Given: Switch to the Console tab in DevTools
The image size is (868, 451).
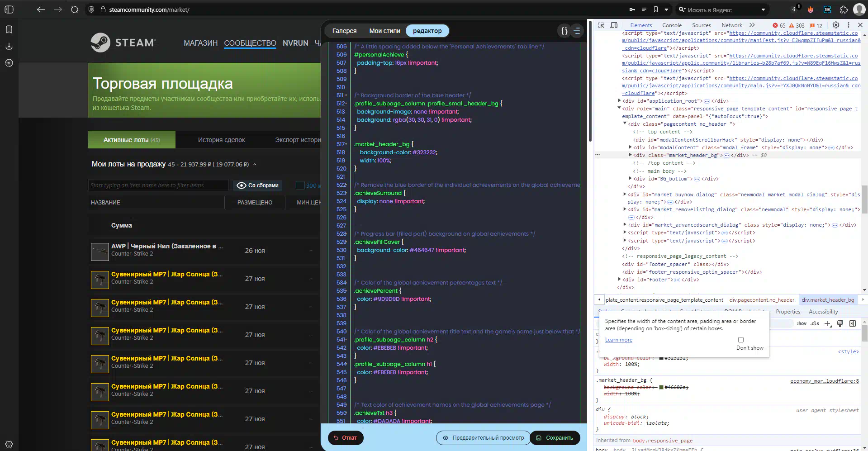Looking at the screenshot, I should pos(672,25).
